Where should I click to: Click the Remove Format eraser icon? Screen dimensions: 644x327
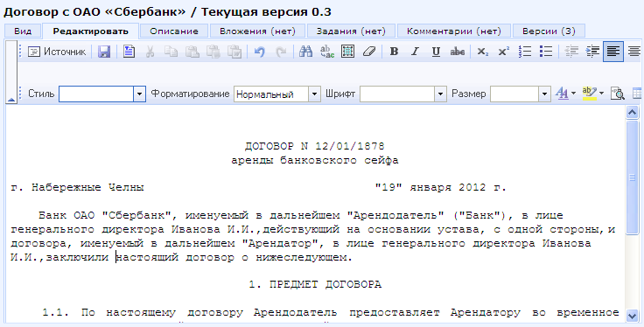tap(369, 52)
